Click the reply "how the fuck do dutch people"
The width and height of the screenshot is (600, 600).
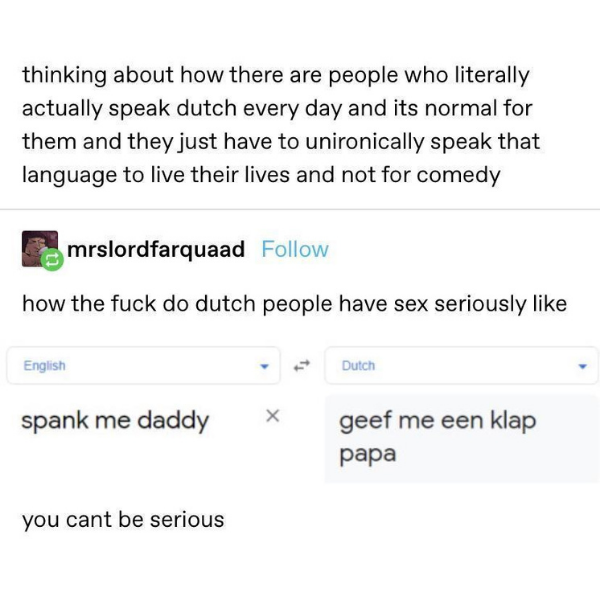pyautogui.click(x=294, y=303)
